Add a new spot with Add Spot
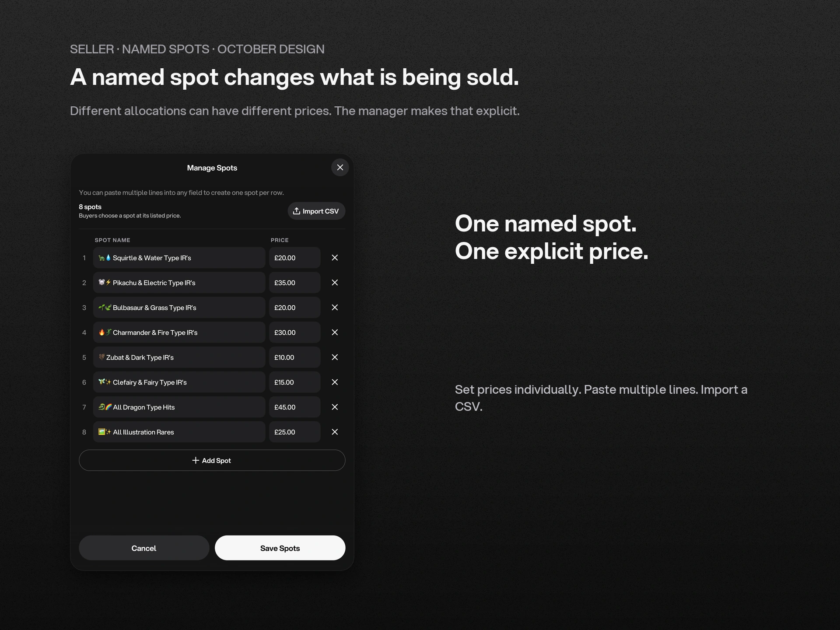 212,460
